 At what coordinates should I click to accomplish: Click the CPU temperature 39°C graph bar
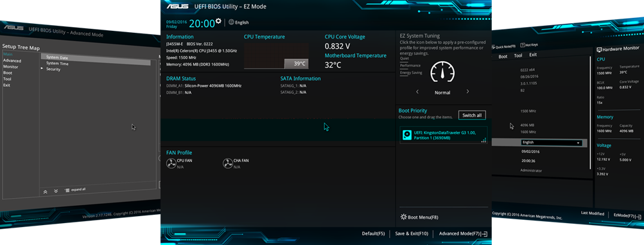click(296, 64)
